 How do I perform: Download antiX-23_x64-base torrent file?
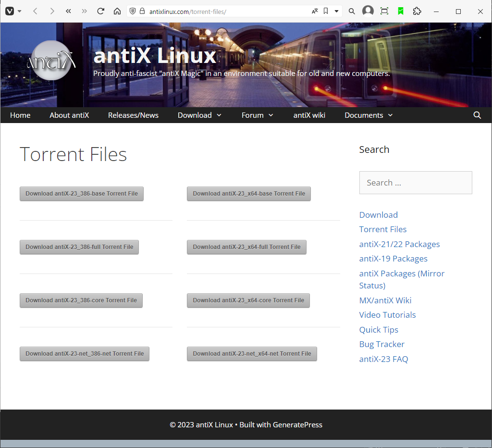(249, 194)
